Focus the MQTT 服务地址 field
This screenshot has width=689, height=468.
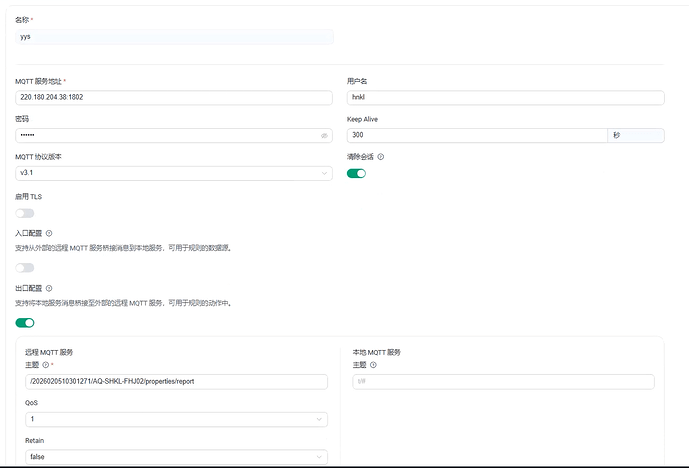pyautogui.click(x=174, y=98)
